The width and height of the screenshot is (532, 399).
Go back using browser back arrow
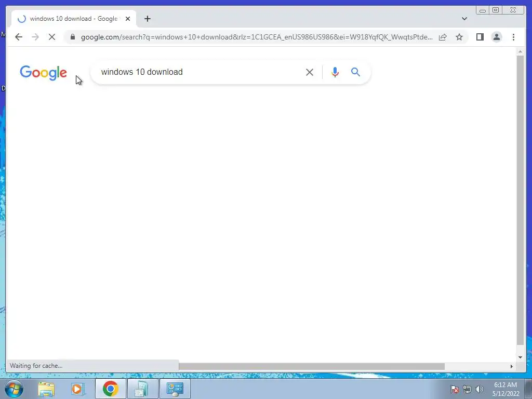(19, 37)
